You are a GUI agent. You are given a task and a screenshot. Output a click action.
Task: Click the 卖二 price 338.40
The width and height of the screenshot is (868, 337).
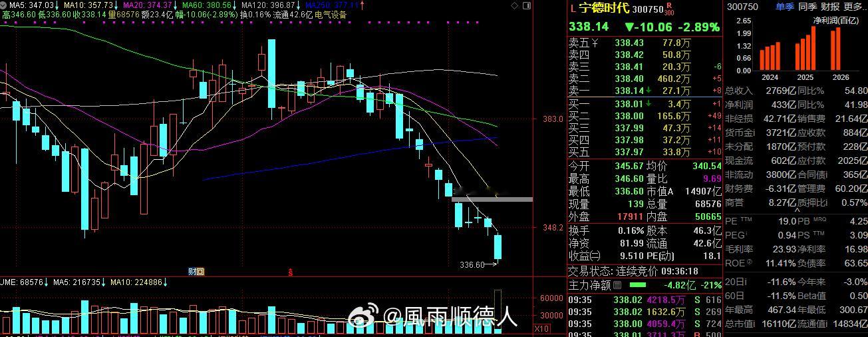(629, 79)
